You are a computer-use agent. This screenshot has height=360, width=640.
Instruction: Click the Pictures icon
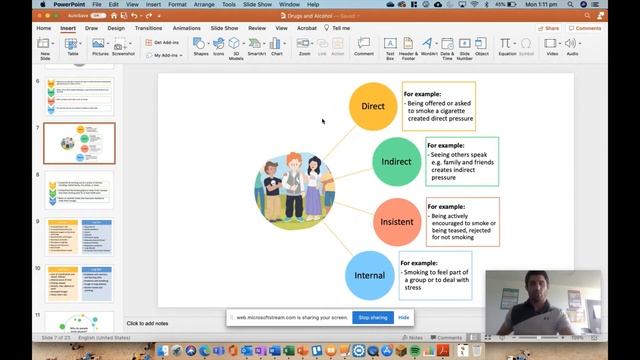tap(98, 43)
